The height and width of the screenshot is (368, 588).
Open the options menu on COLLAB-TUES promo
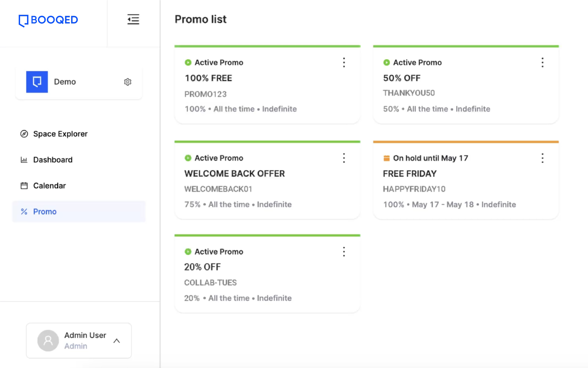coord(344,252)
